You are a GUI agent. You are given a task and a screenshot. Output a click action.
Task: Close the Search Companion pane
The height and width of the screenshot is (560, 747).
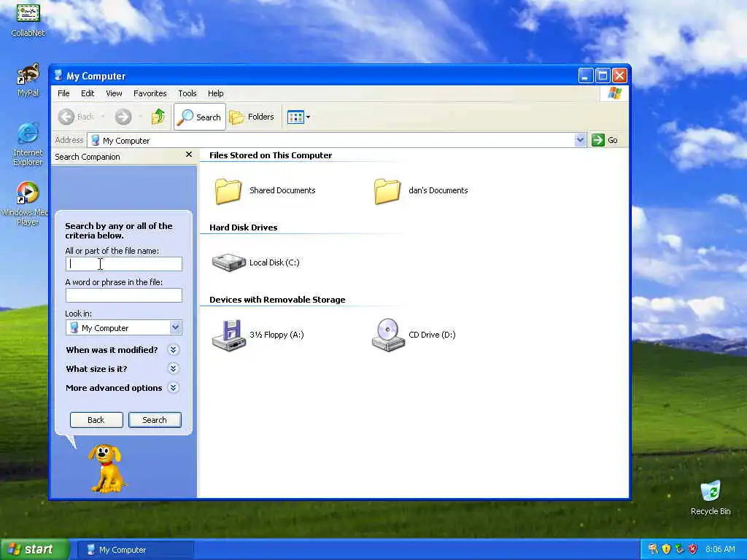click(x=189, y=155)
